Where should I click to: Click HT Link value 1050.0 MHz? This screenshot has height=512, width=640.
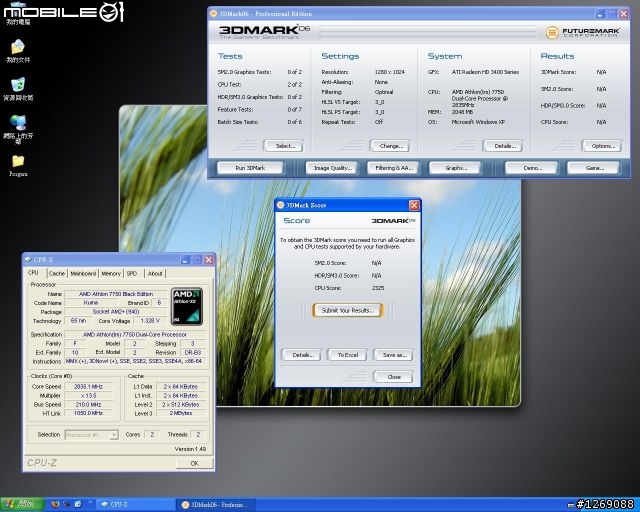(x=88, y=413)
